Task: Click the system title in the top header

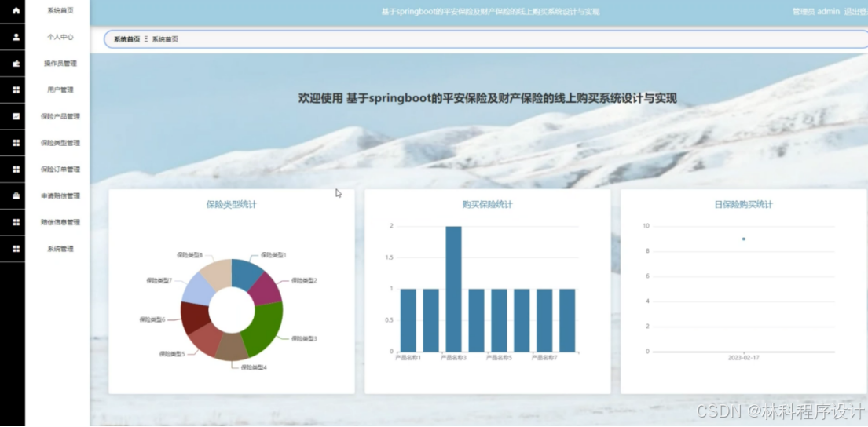Action: point(490,12)
